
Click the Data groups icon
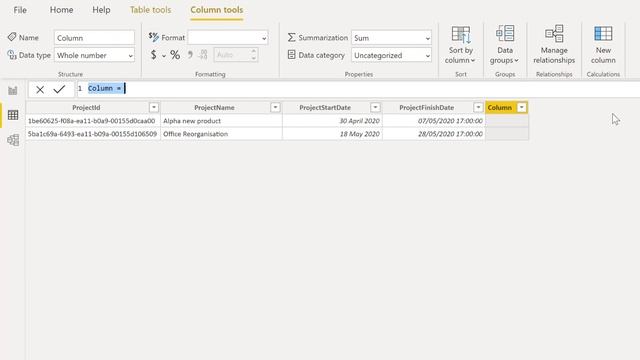[x=505, y=33]
